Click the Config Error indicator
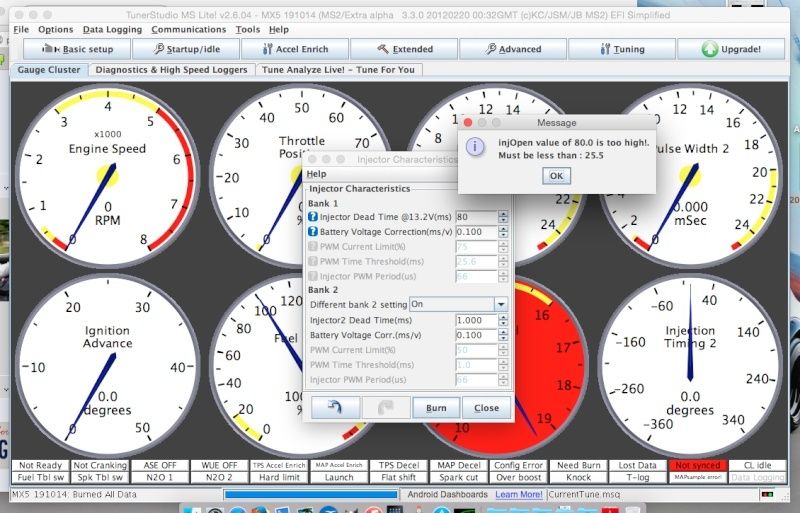Screen dimensions: 800x513 pyautogui.click(x=518, y=465)
